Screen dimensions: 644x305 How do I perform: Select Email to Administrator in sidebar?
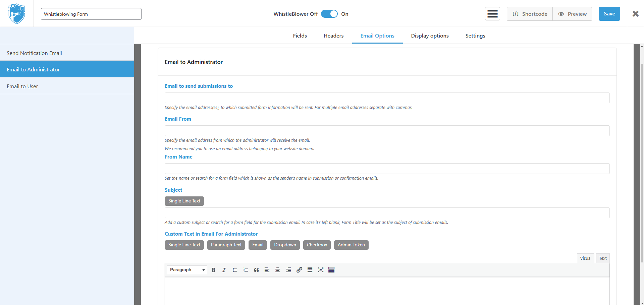67,69
